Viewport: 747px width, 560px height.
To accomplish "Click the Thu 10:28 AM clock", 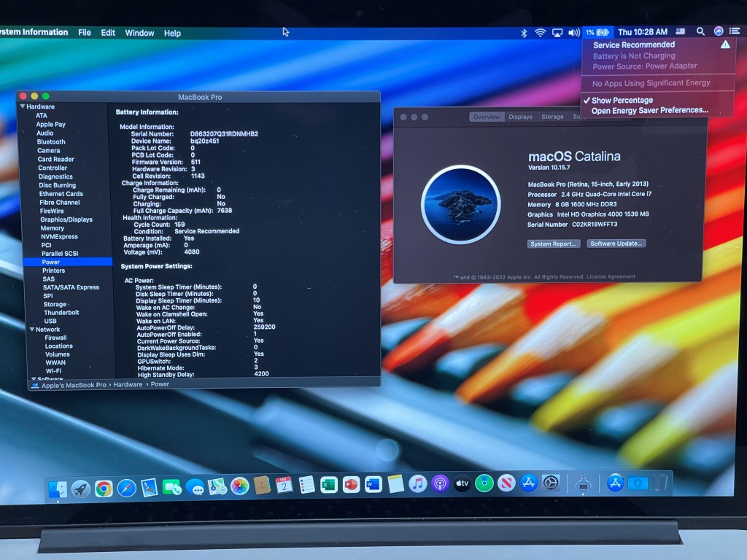I will coord(643,32).
